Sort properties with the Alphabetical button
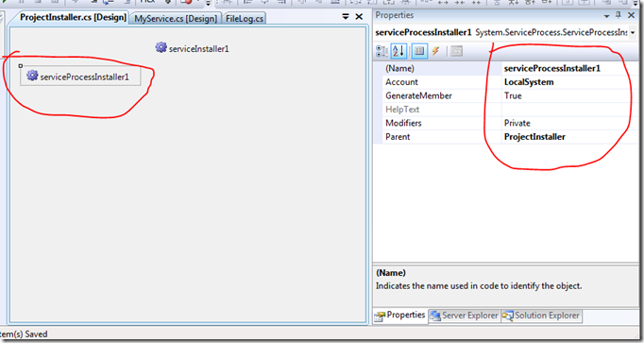The height and width of the screenshot is (343, 644). [398, 51]
